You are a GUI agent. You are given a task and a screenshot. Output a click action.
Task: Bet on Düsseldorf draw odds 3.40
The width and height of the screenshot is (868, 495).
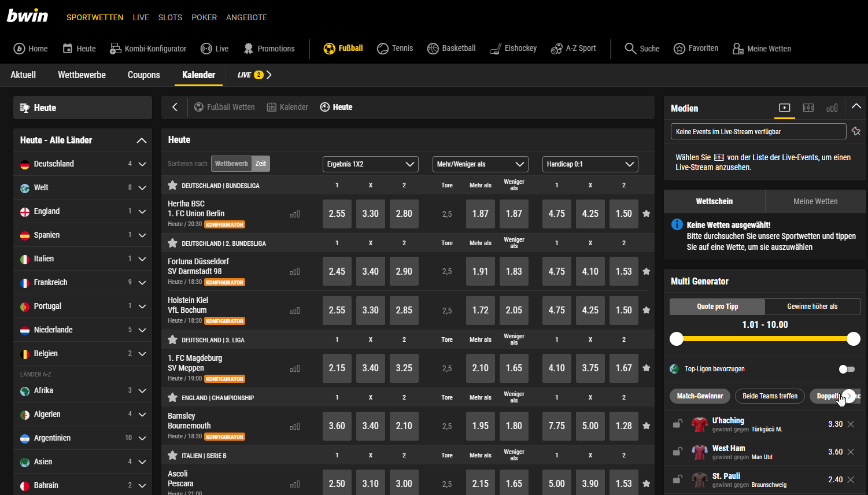click(x=371, y=271)
